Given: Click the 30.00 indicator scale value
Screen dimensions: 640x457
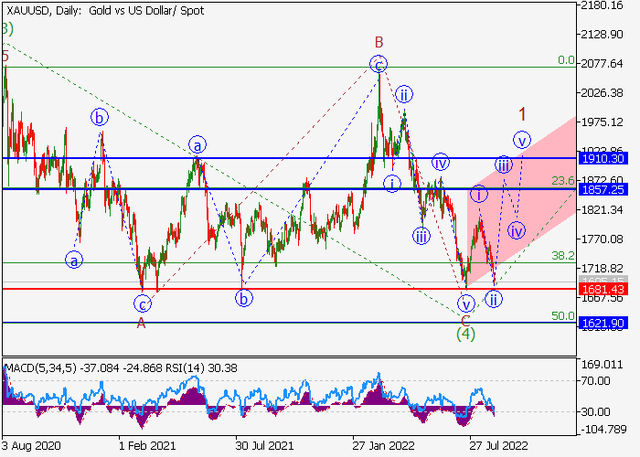Looking at the screenshot, I should point(596,412).
